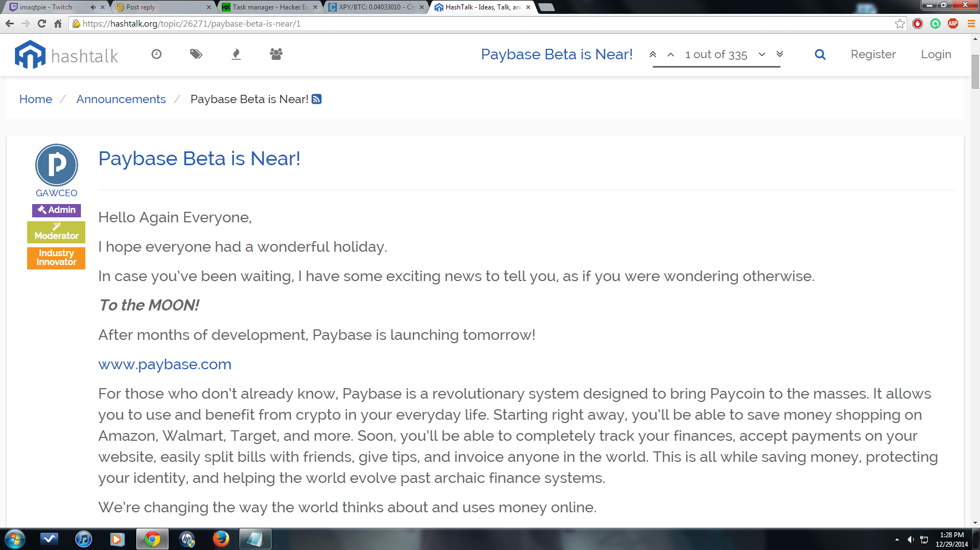Open the green circular extension icon
This screenshot has height=550, width=980.
[x=936, y=23]
